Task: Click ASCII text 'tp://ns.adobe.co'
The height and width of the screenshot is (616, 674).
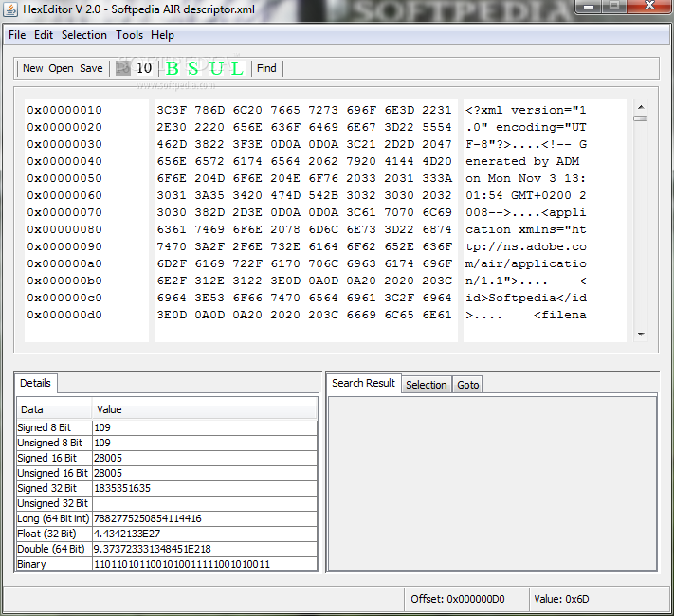Action: click(x=526, y=246)
